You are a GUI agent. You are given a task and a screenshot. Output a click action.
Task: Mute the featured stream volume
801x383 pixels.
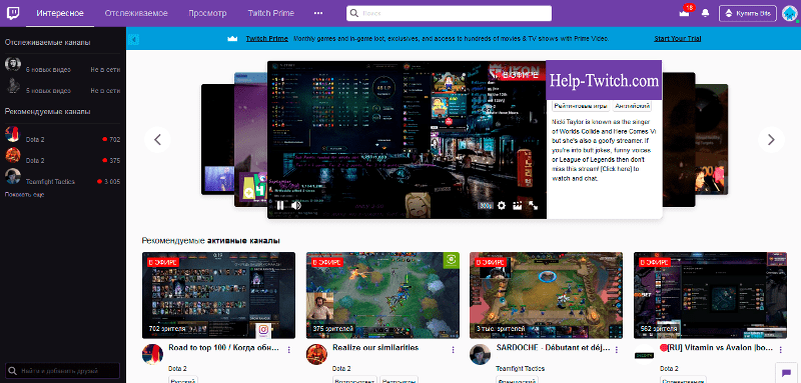coord(296,205)
